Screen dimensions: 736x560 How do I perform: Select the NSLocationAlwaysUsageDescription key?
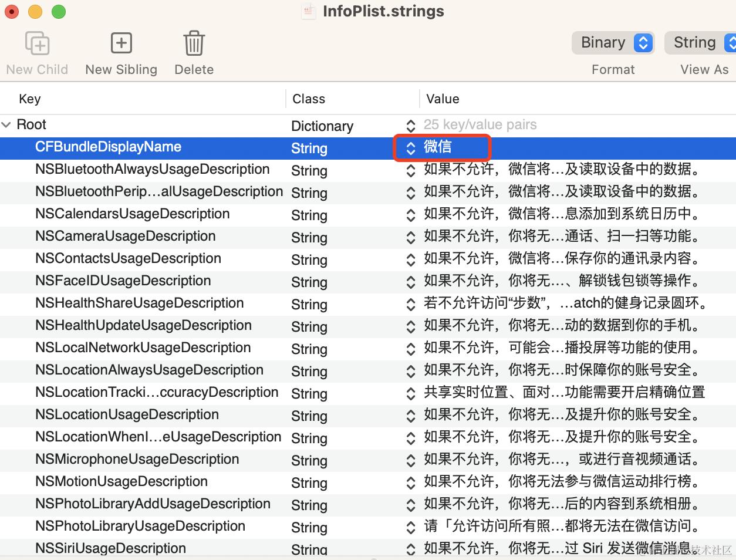[149, 370]
